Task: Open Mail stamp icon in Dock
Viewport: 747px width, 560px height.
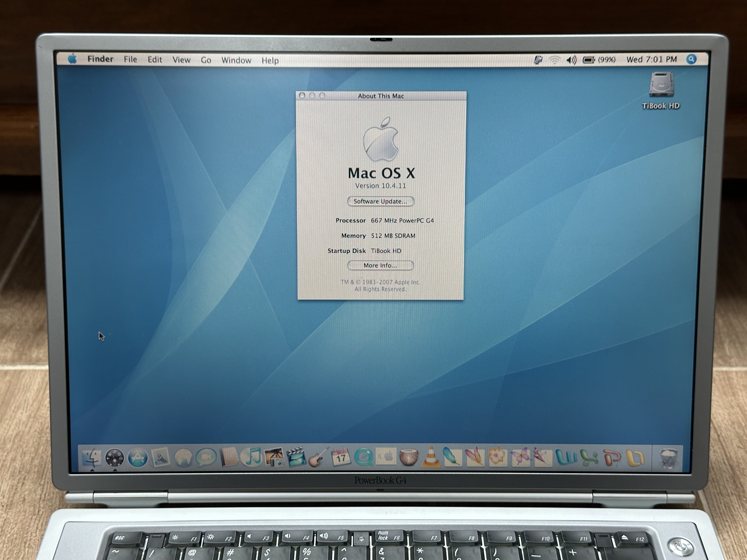Action: (160, 458)
